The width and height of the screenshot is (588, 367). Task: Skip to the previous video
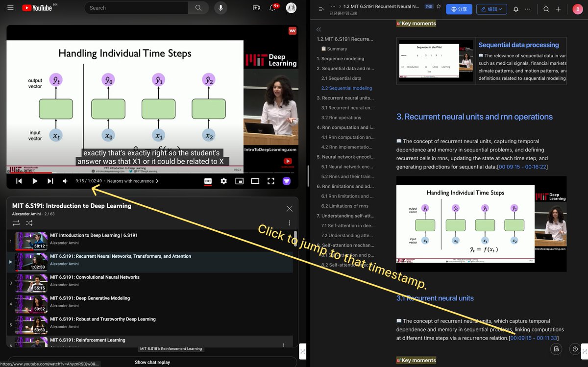19,181
